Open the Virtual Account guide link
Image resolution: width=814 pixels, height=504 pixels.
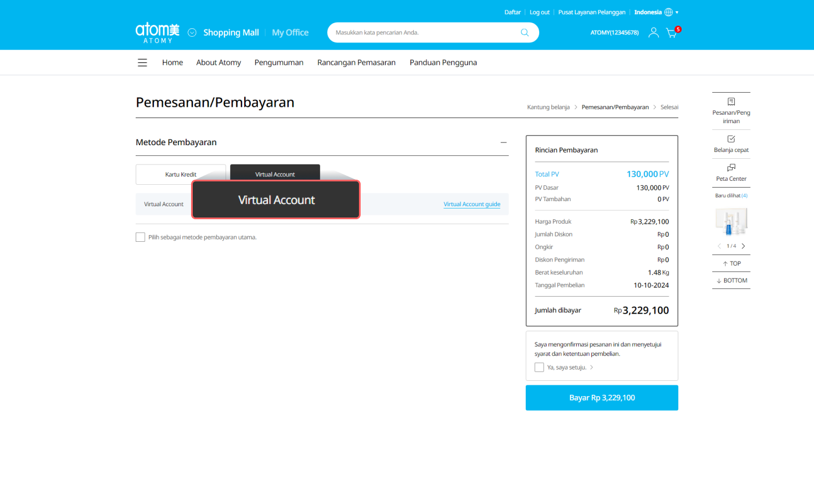pyautogui.click(x=471, y=205)
